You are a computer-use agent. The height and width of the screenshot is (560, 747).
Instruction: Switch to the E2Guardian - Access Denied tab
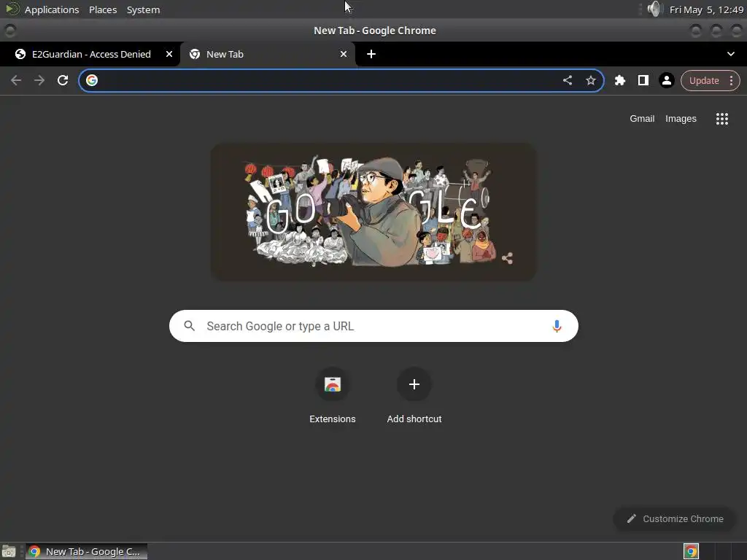click(90, 54)
